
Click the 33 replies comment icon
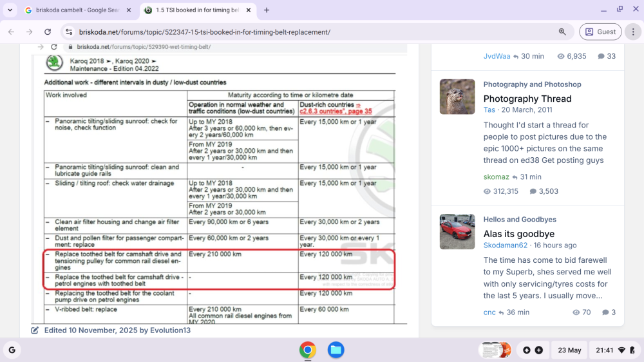click(x=601, y=56)
